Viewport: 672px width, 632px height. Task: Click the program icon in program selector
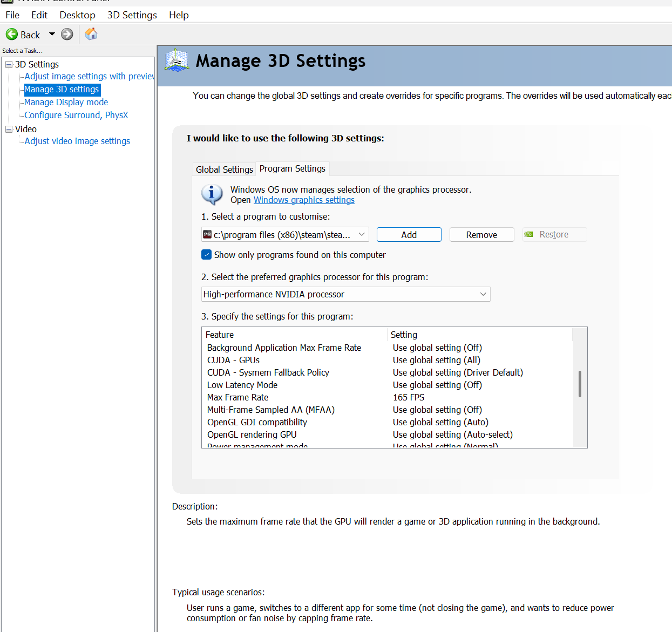pos(207,234)
